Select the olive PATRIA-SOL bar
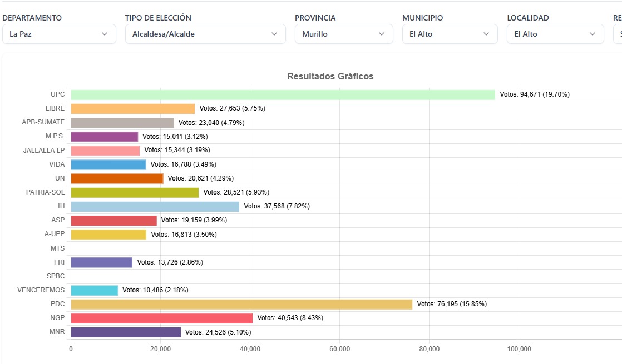This screenshot has height=364, width=622. click(x=135, y=192)
